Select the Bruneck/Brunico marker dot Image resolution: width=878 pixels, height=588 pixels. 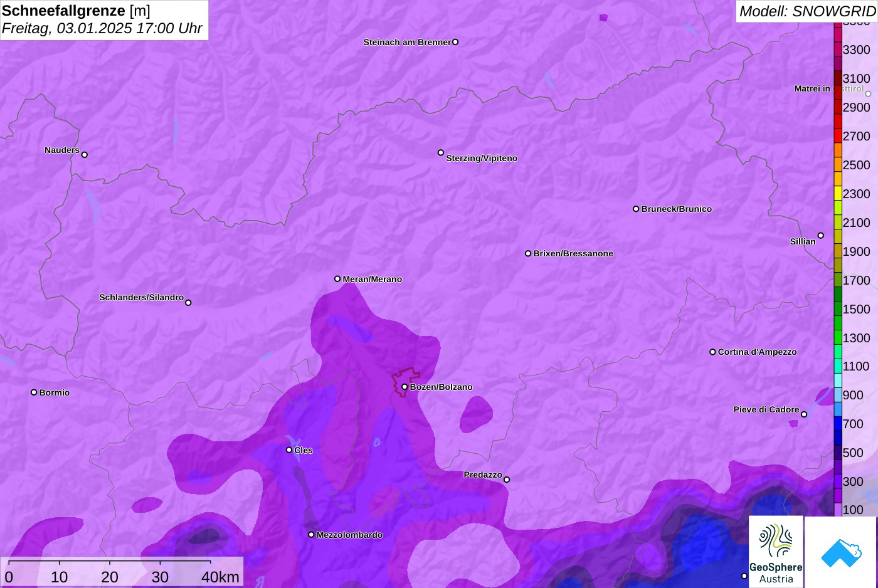click(x=636, y=209)
